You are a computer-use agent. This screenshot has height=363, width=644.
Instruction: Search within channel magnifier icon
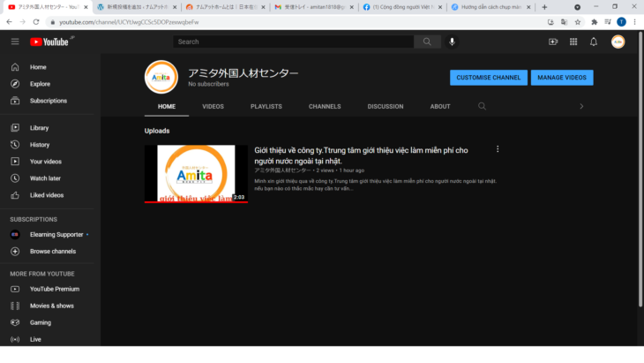482,107
